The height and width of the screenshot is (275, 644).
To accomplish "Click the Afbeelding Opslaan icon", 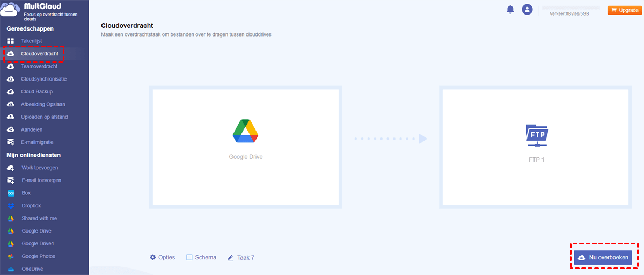I will point(11,104).
